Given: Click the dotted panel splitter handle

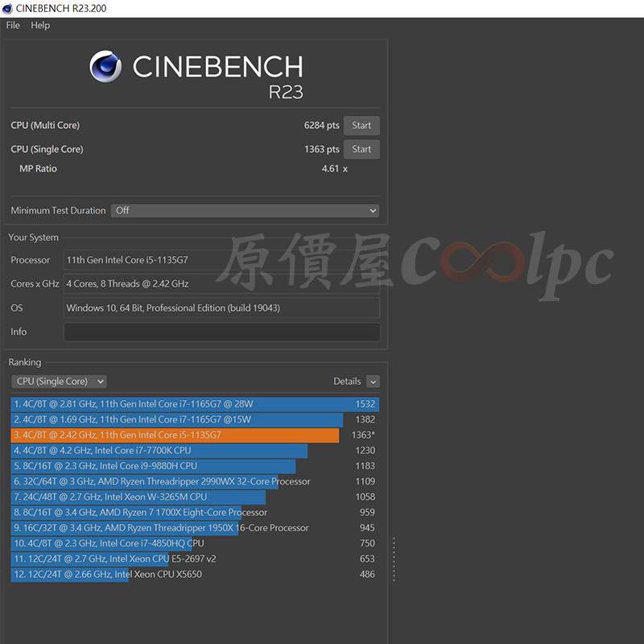Looking at the screenshot, I should click(394, 559).
